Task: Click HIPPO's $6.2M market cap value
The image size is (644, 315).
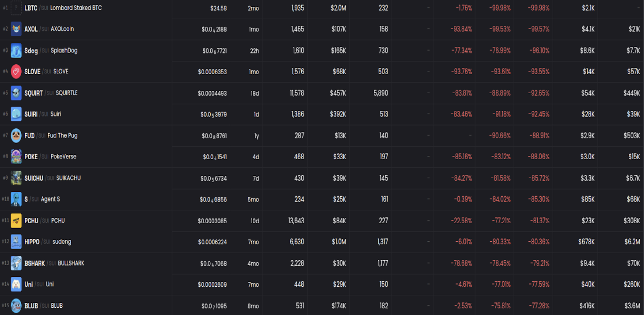Action: click(631, 242)
